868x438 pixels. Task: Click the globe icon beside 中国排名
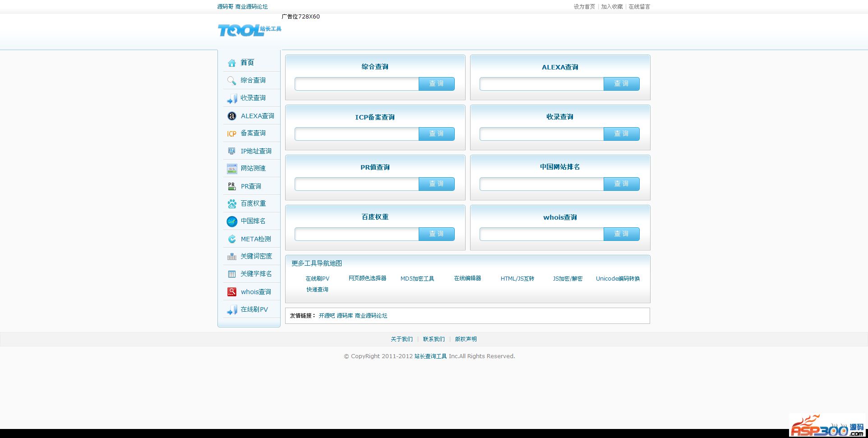[x=232, y=221]
